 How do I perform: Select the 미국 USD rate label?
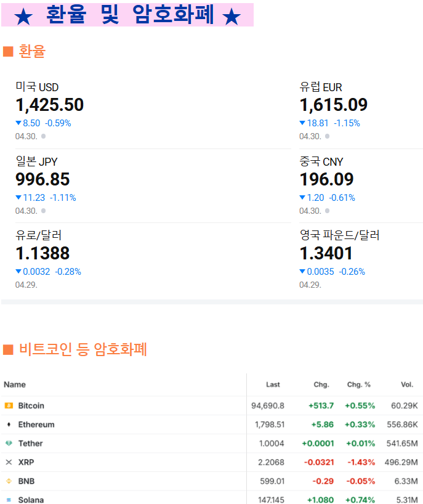(x=38, y=87)
